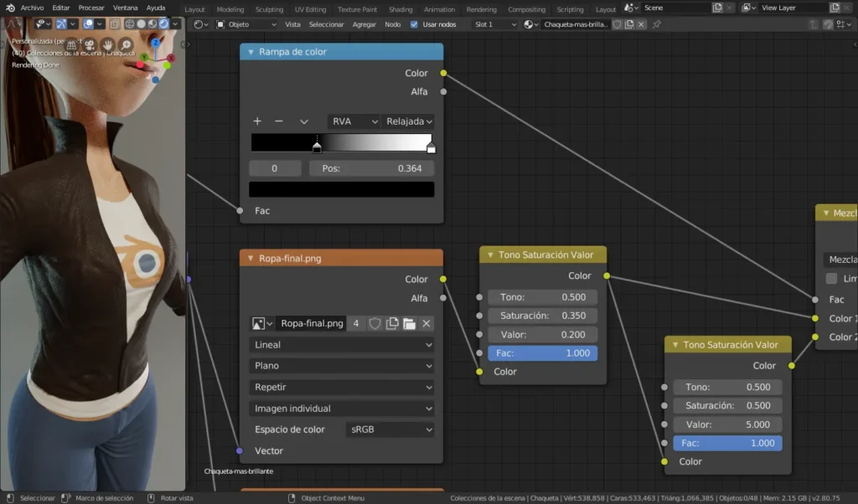
Task: Open the Lineal interpolation dropdown
Action: (x=342, y=345)
